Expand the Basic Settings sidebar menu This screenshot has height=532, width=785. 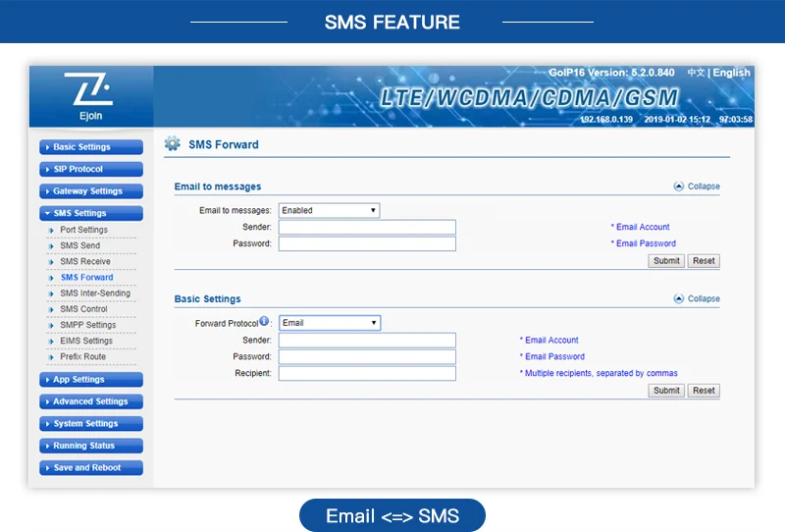[x=91, y=147]
